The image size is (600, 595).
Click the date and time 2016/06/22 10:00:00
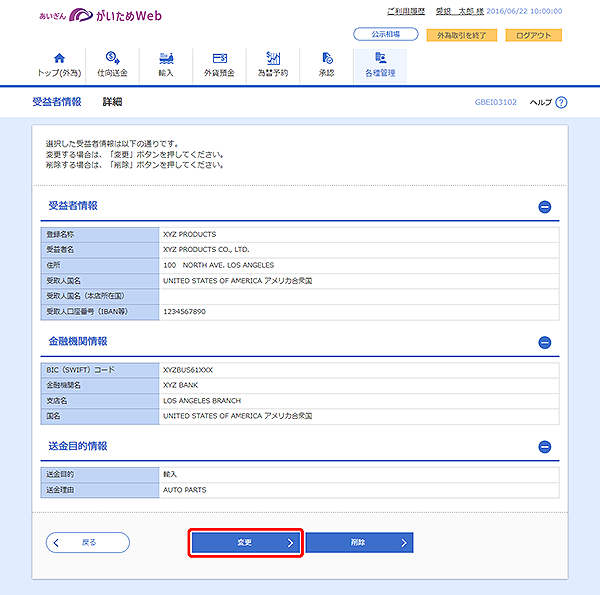click(x=524, y=11)
